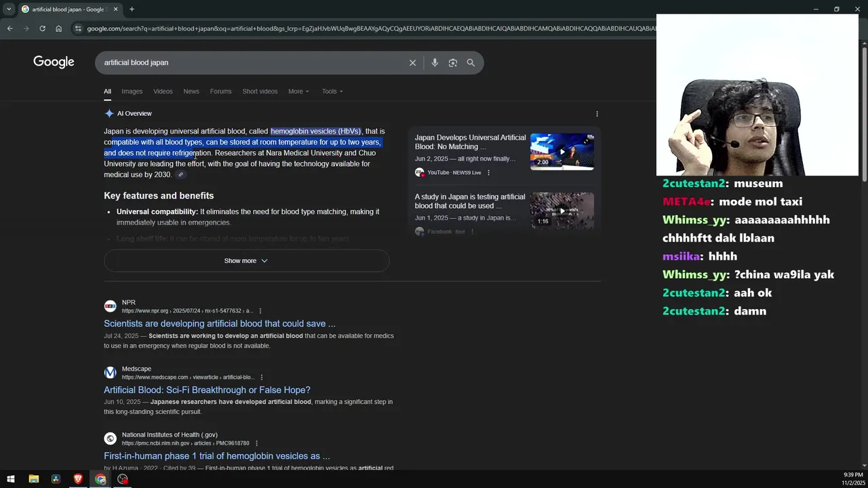Open File Explorer from the taskbar
This screenshot has width=868, height=488.
tap(33, 479)
